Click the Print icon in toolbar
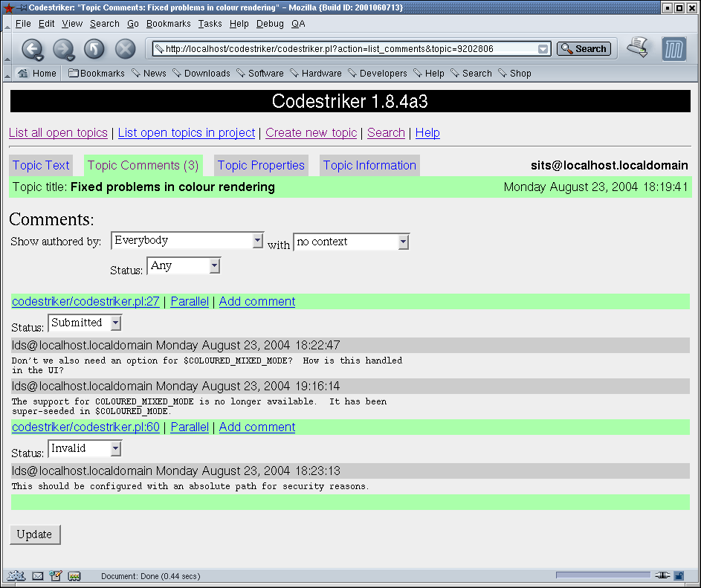This screenshot has width=701, height=588. click(x=637, y=48)
